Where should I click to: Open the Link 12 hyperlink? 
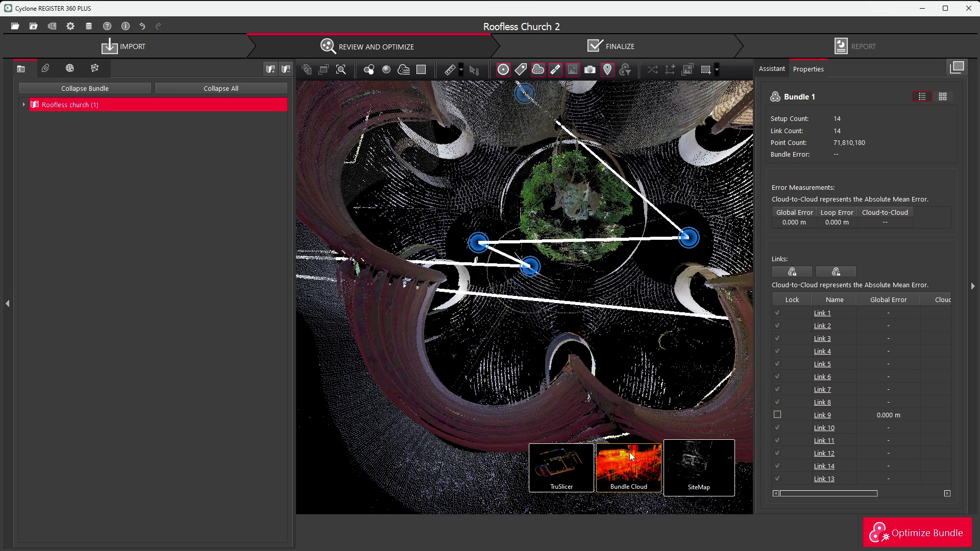pos(824,453)
